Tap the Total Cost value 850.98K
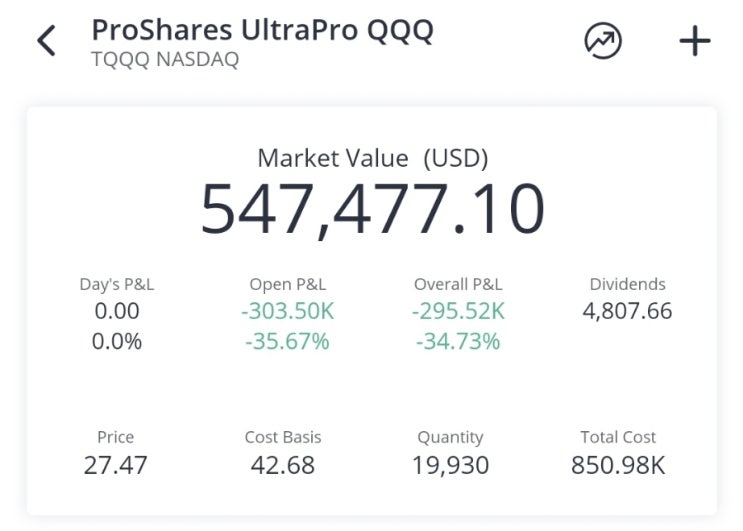The width and height of the screenshot is (743, 531). (x=618, y=465)
